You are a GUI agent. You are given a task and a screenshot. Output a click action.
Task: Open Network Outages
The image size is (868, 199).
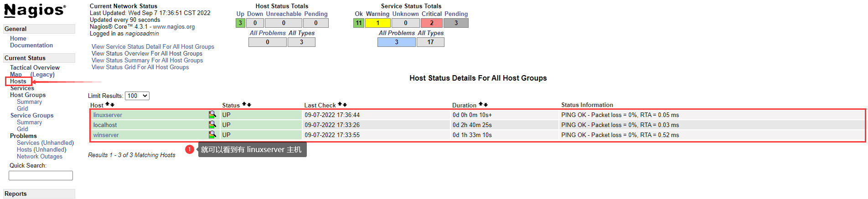pyautogui.click(x=40, y=156)
